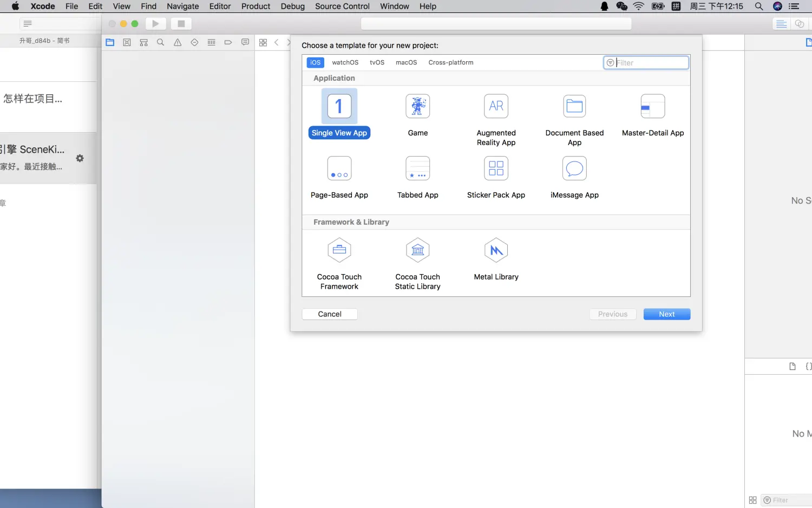812x508 pixels.
Task: Click the Siri icon in menu bar
Action: [777, 6]
